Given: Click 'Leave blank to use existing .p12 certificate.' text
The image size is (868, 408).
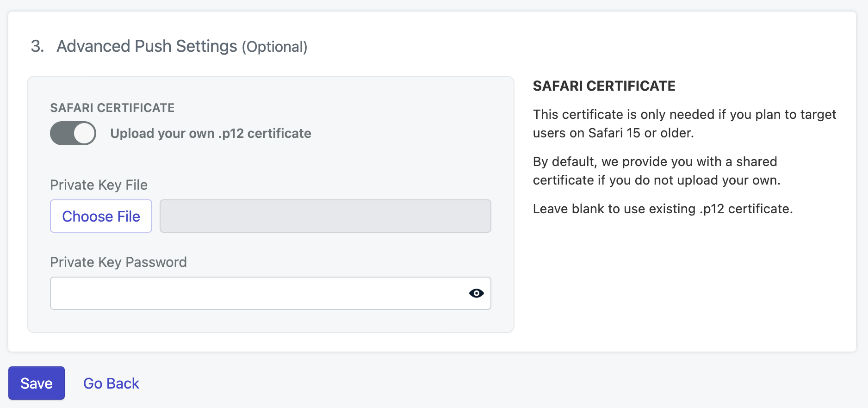Looking at the screenshot, I should tap(663, 209).
